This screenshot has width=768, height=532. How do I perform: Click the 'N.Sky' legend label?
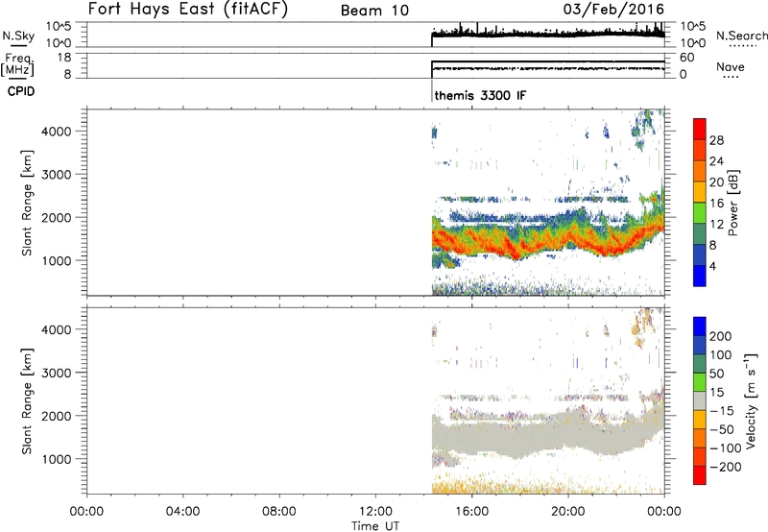coord(18,36)
